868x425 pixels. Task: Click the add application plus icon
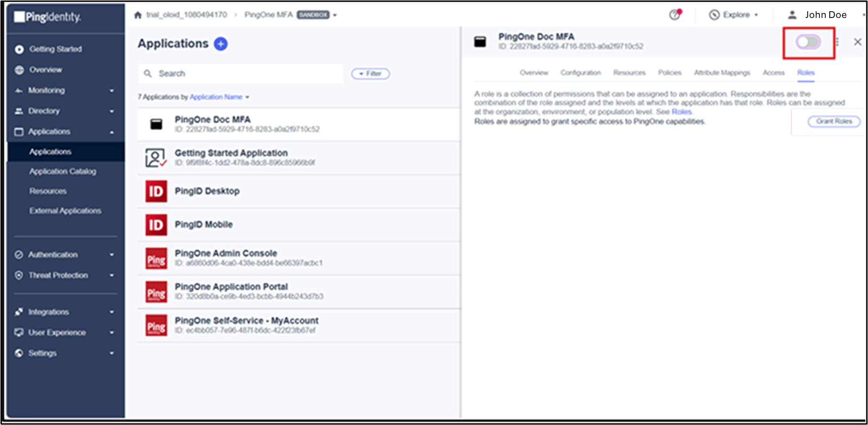point(221,44)
